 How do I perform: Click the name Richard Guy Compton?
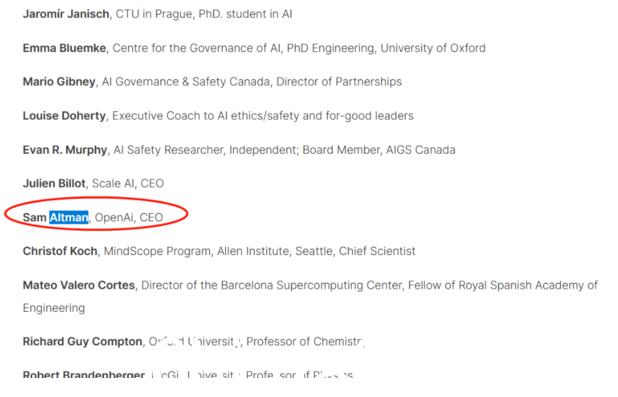[x=82, y=341]
